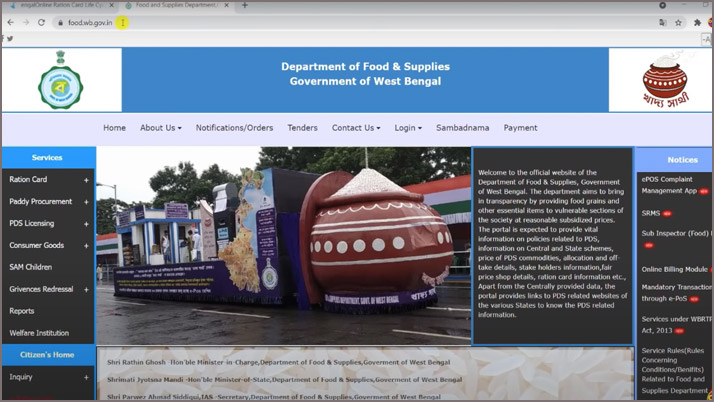Click the Shri Rathin Ghosh minister line
The width and height of the screenshot is (714, 402).
coord(279,362)
